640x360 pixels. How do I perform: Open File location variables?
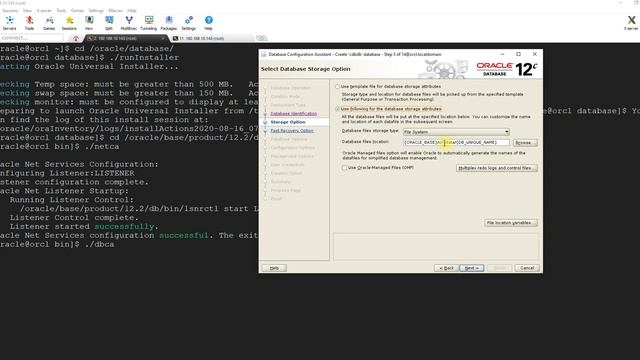click(x=510, y=223)
